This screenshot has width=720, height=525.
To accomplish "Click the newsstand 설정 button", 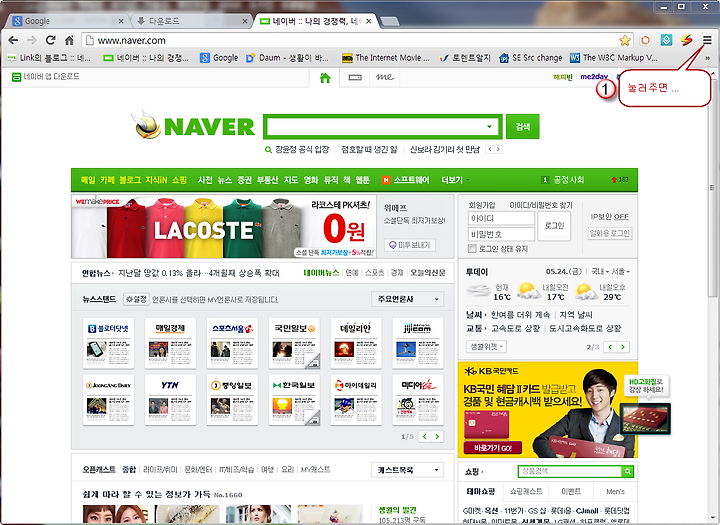I will [136, 299].
